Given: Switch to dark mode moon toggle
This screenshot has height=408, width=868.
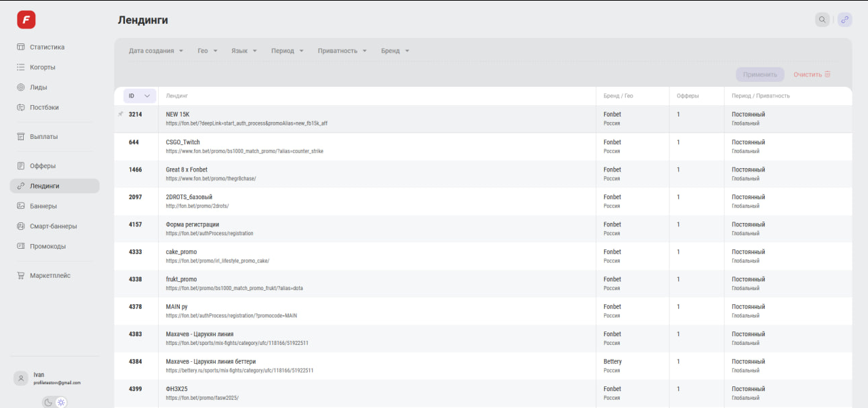Looking at the screenshot, I should point(48,403).
